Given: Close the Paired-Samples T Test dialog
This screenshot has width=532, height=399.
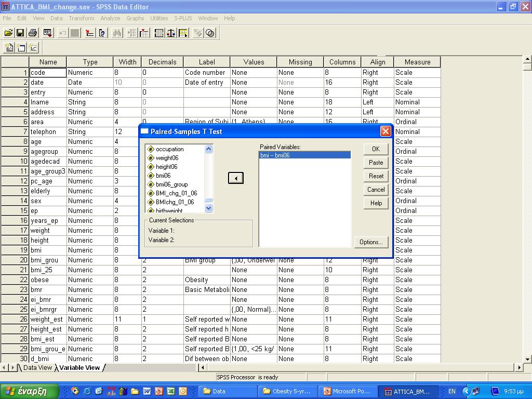Looking at the screenshot, I should click(385, 131).
